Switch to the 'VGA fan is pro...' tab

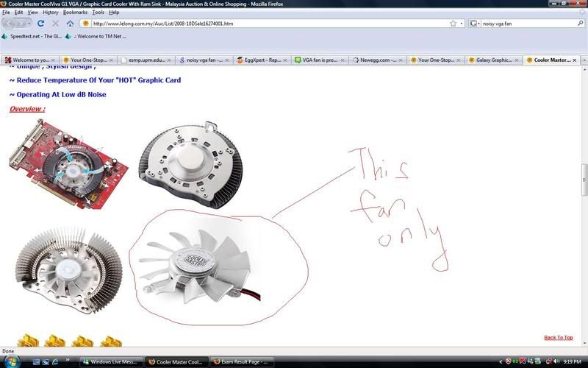(x=320, y=60)
